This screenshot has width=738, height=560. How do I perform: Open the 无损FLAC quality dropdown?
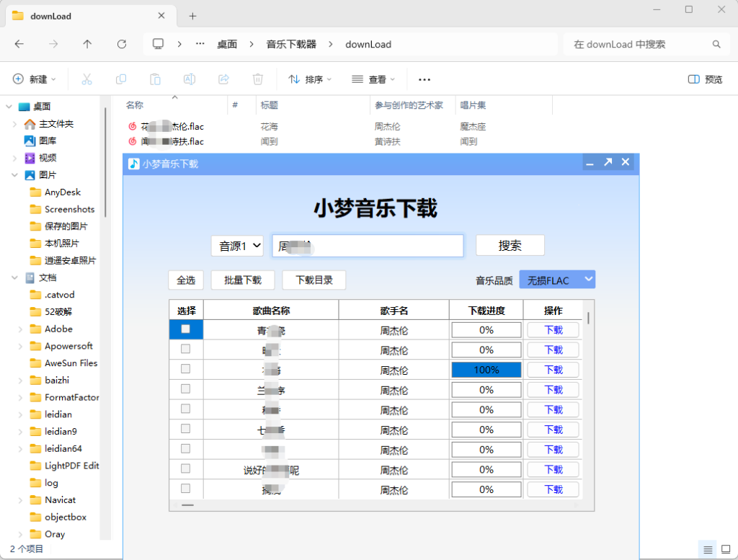[x=556, y=279]
